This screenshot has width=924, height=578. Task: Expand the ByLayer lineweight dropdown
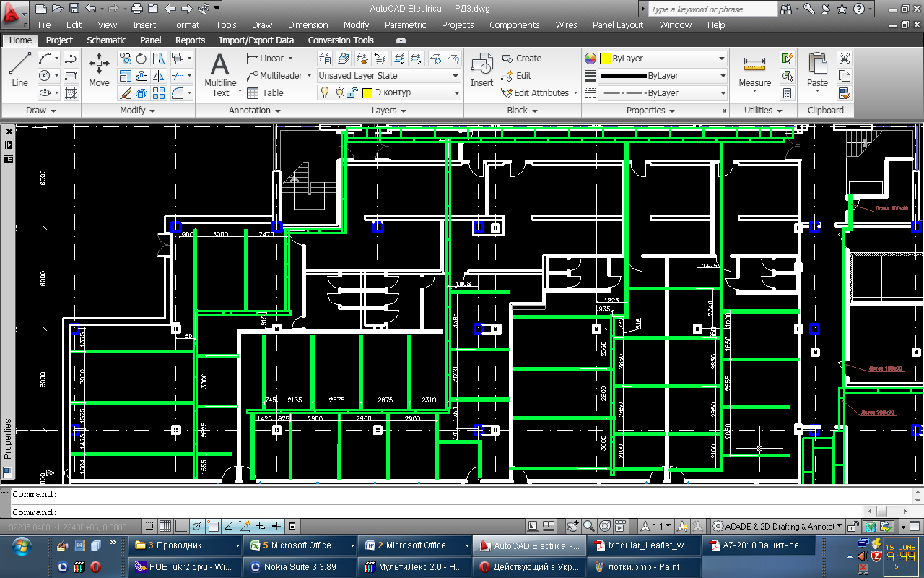pos(722,76)
